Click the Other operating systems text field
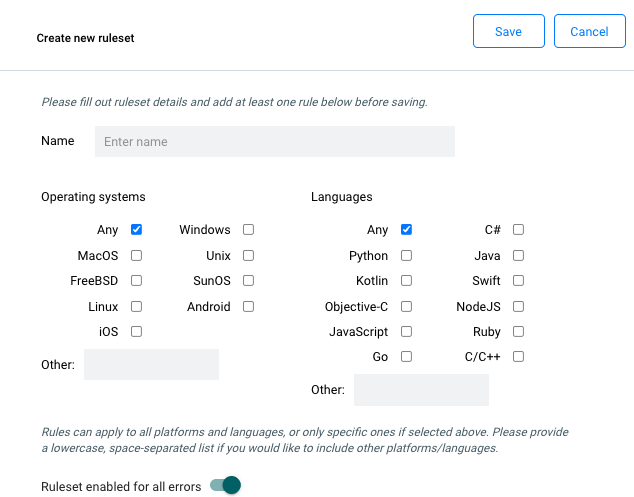 (151, 365)
